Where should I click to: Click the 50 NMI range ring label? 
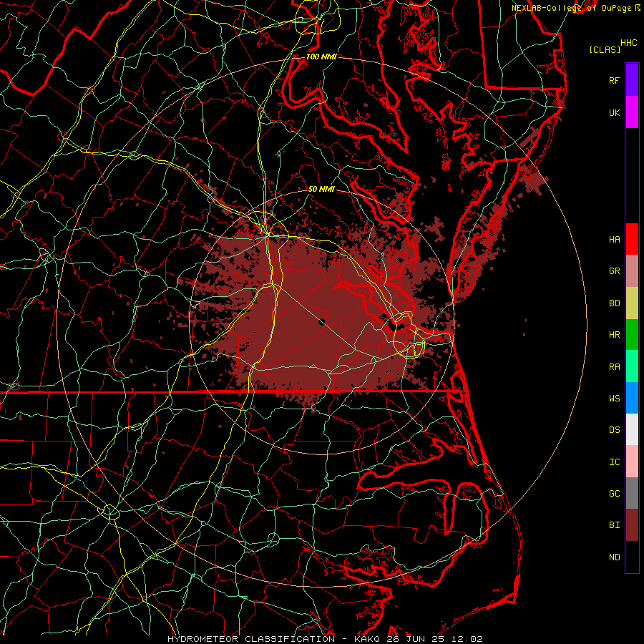click(x=321, y=189)
